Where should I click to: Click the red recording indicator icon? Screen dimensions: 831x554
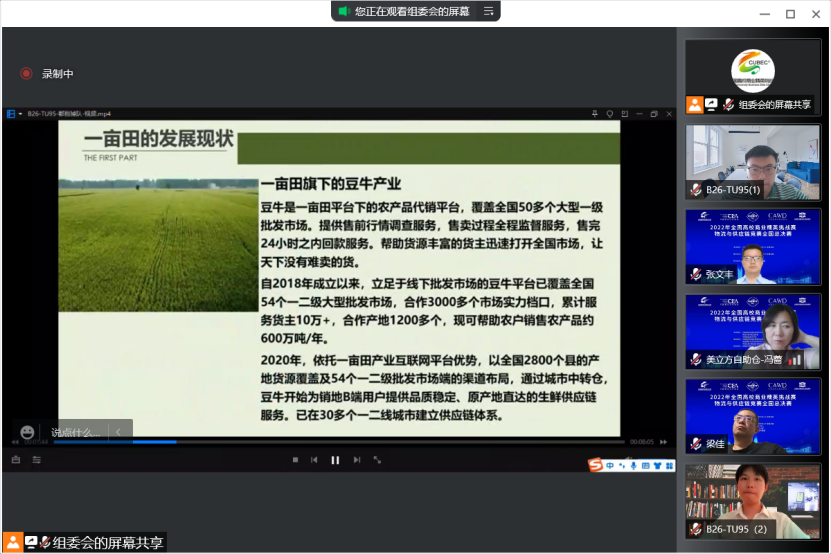tap(26, 73)
